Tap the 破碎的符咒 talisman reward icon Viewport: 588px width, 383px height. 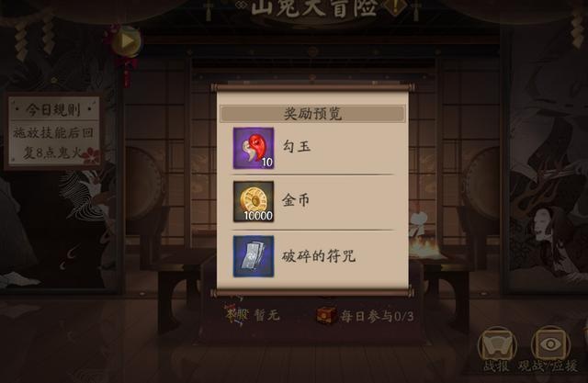(x=254, y=256)
